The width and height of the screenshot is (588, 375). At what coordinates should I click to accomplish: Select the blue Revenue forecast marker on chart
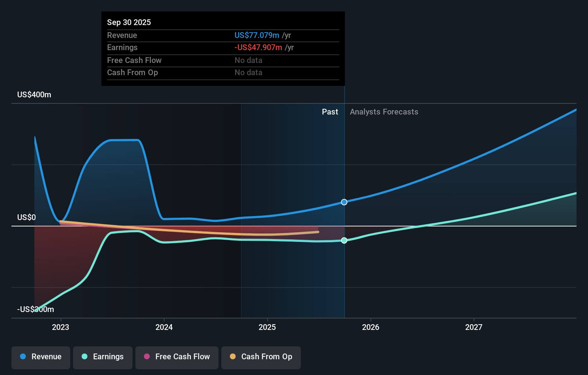[344, 202]
